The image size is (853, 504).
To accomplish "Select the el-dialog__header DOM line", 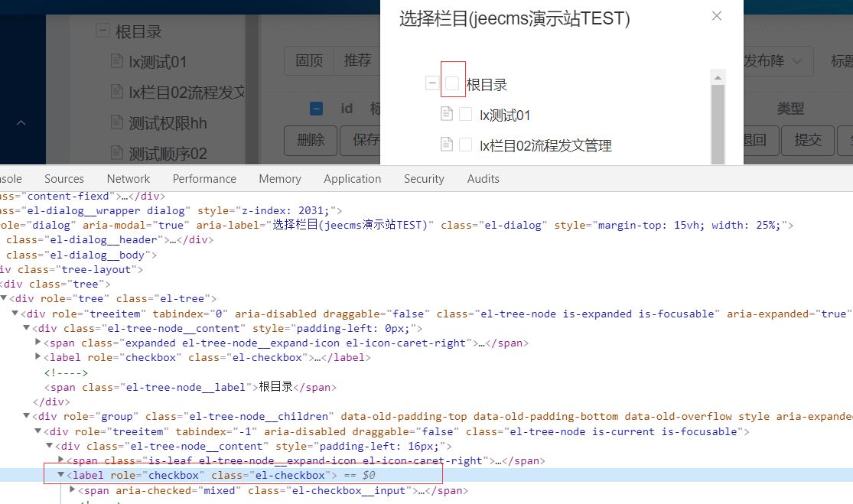I will (x=109, y=240).
